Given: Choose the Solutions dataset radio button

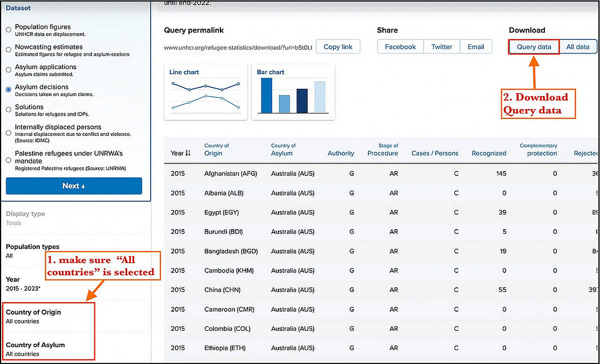Looking at the screenshot, I should tap(8, 110).
